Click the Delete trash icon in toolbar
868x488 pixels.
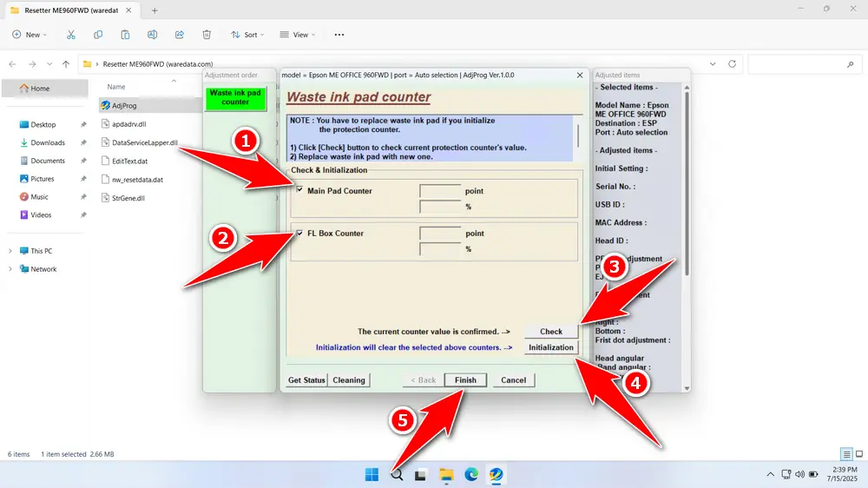point(207,35)
